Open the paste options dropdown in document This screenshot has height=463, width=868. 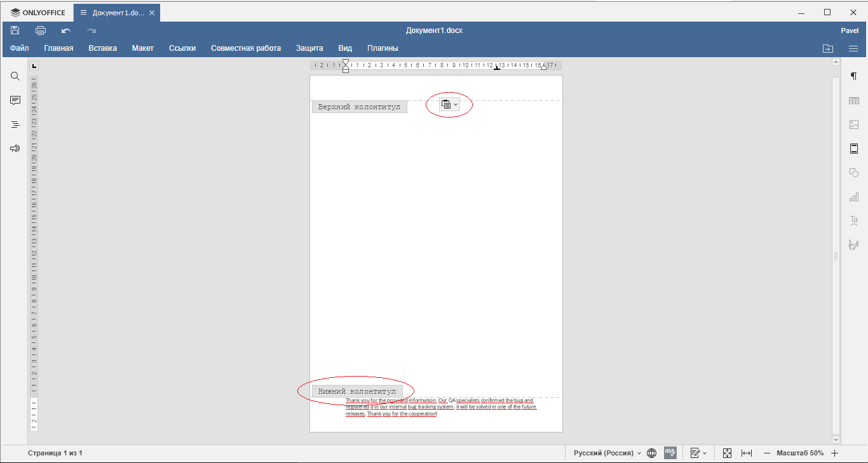(x=449, y=105)
